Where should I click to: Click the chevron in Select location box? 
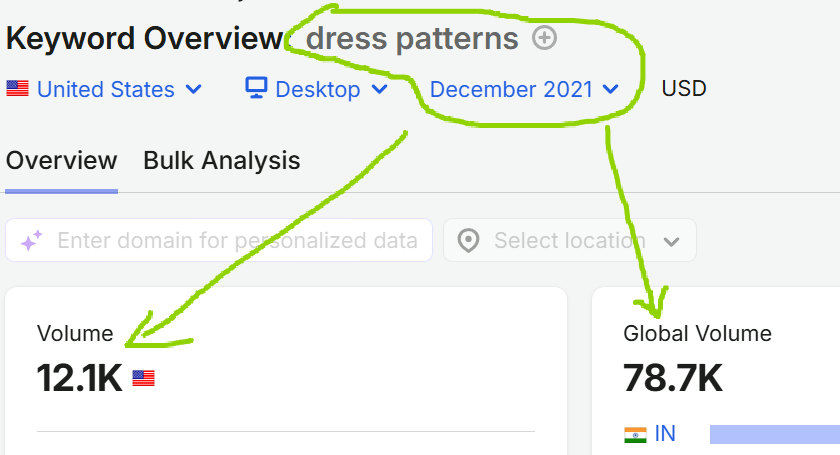[671, 242]
